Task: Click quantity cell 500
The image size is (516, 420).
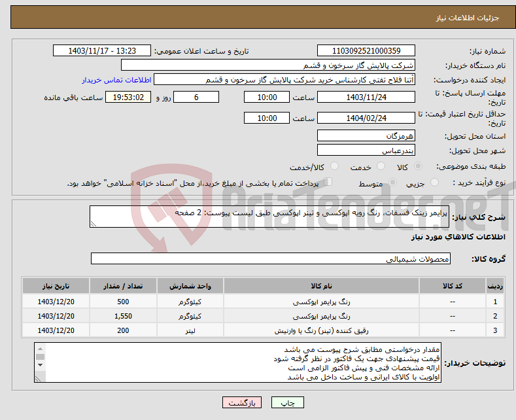Action: [123, 302]
